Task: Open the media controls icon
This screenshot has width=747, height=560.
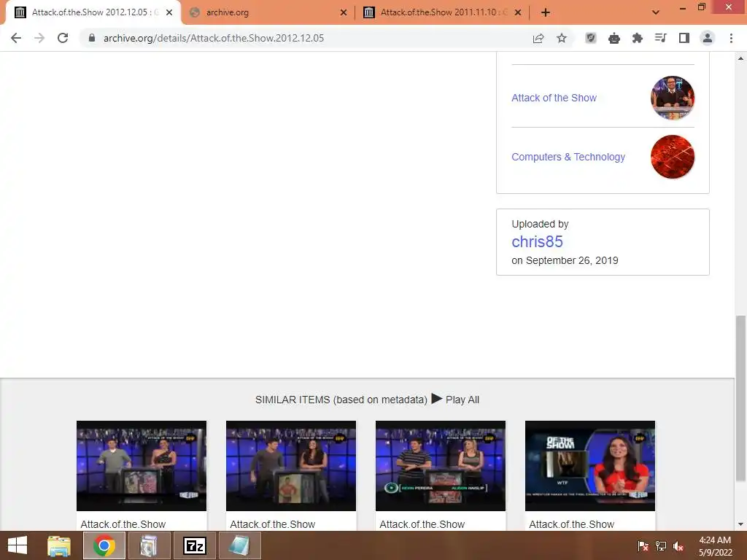Action: click(x=661, y=38)
